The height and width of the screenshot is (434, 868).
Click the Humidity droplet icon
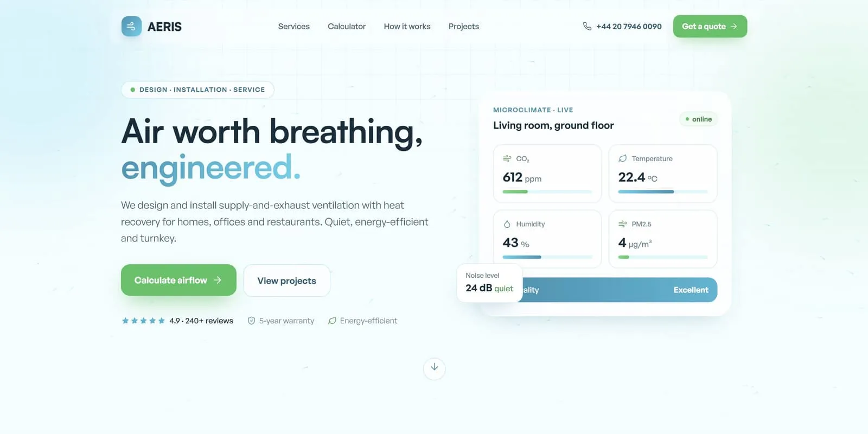point(507,224)
